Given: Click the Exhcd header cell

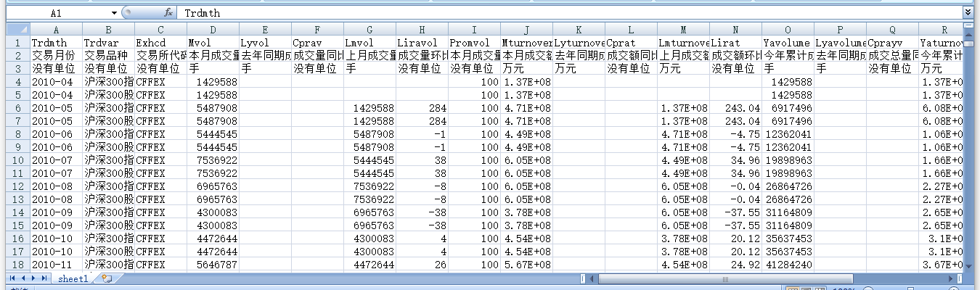Looking at the screenshot, I should [x=161, y=43].
